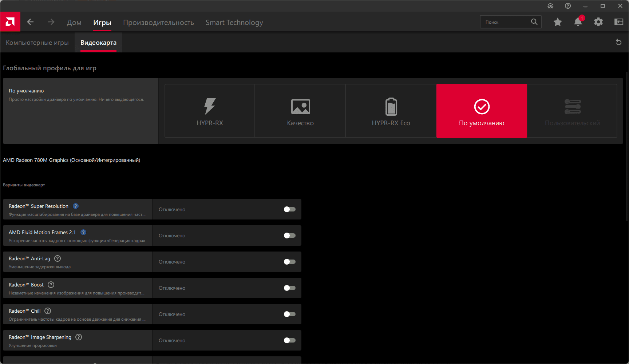Minimize the AMD Software window
Image resolution: width=629 pixels, height=364 pixels.
(x=585, y=6)
